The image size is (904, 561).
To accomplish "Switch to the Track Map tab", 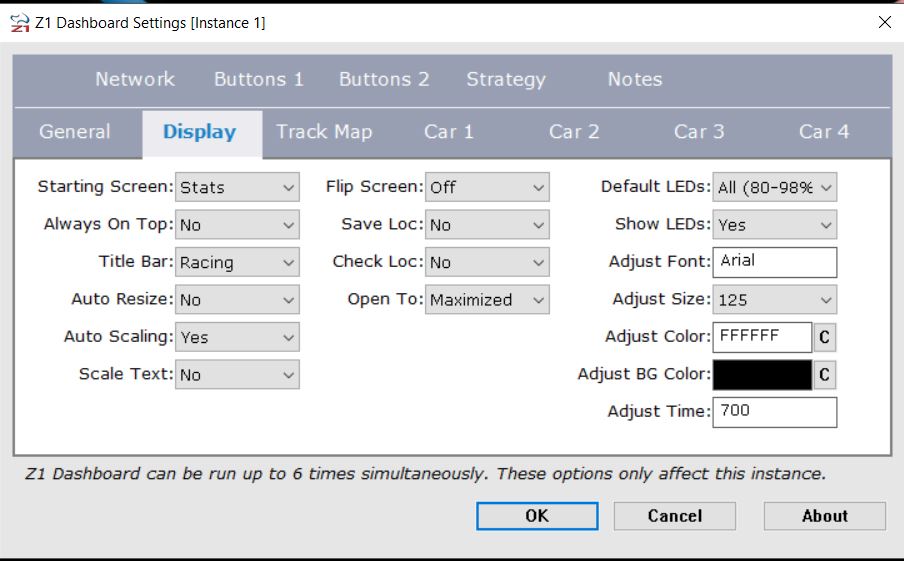I will pos(324,132).
